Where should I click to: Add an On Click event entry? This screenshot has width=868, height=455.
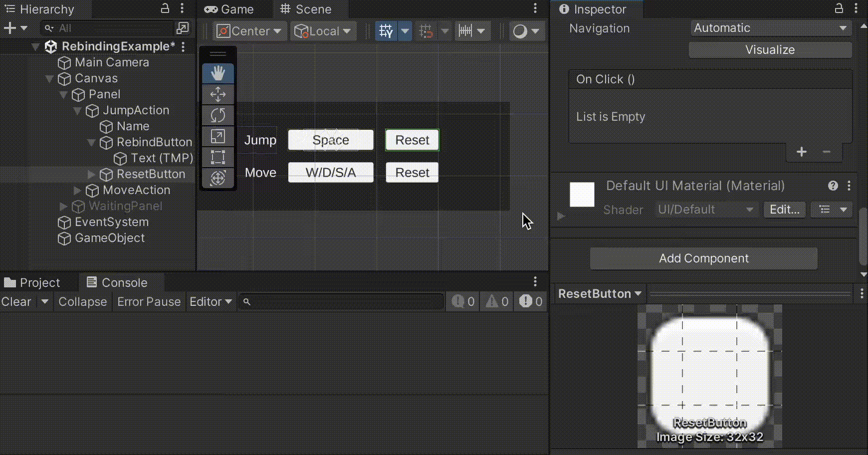pos(802,152)
